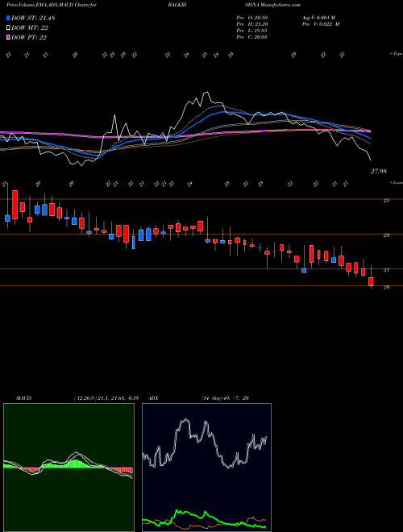
Task: Click the '25' price axis label
Action: click(x=386, y=201)
